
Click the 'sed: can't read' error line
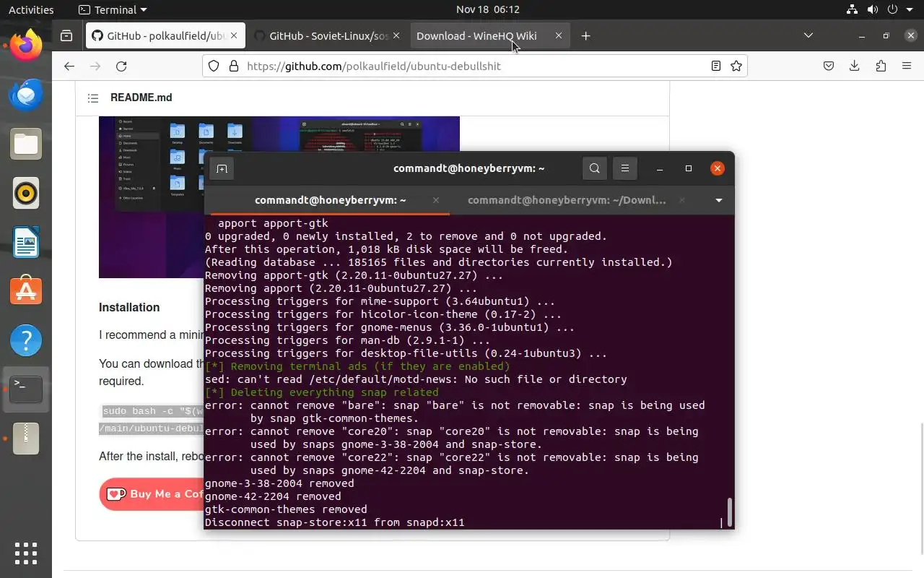416,379
